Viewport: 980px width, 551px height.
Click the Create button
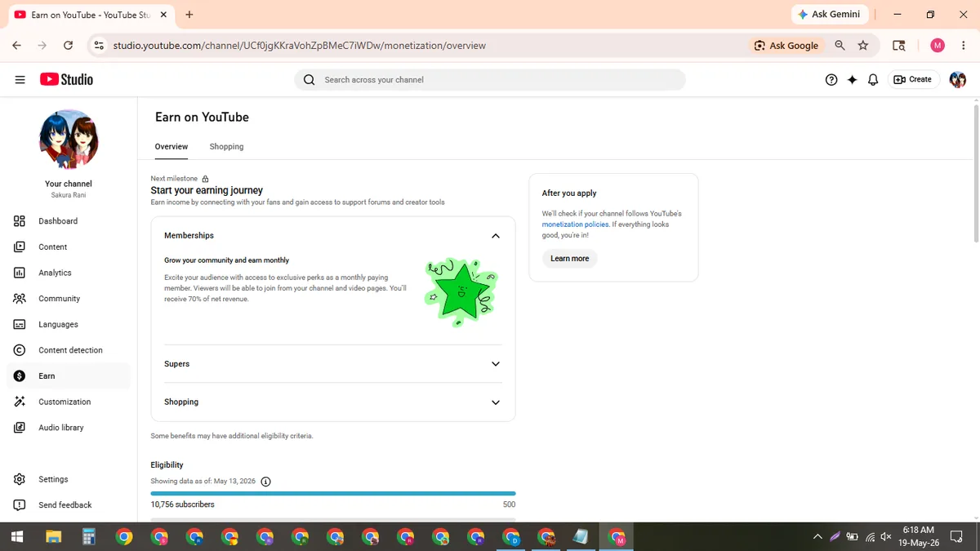(x=912, y=79)
